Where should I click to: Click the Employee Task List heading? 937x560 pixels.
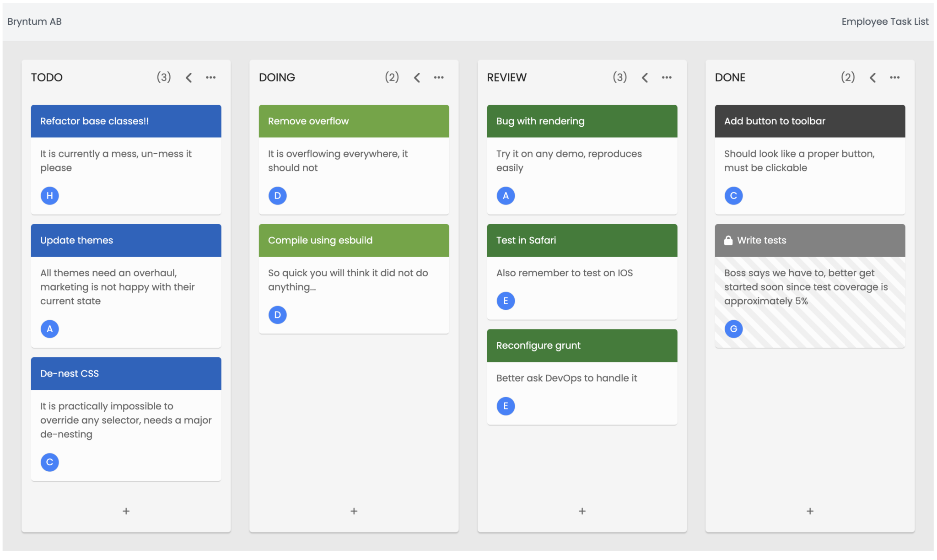point(885,22)
